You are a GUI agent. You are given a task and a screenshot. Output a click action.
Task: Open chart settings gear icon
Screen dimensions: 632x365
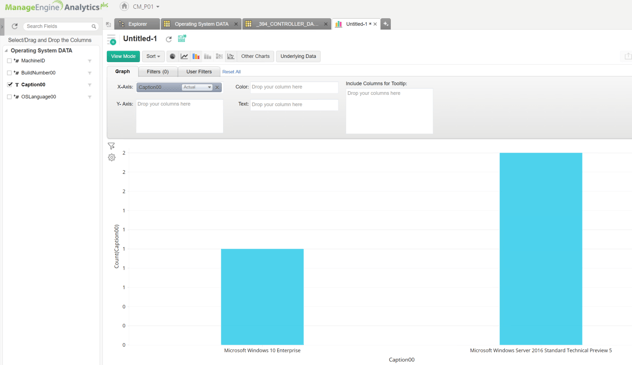(x=112, y=158)
